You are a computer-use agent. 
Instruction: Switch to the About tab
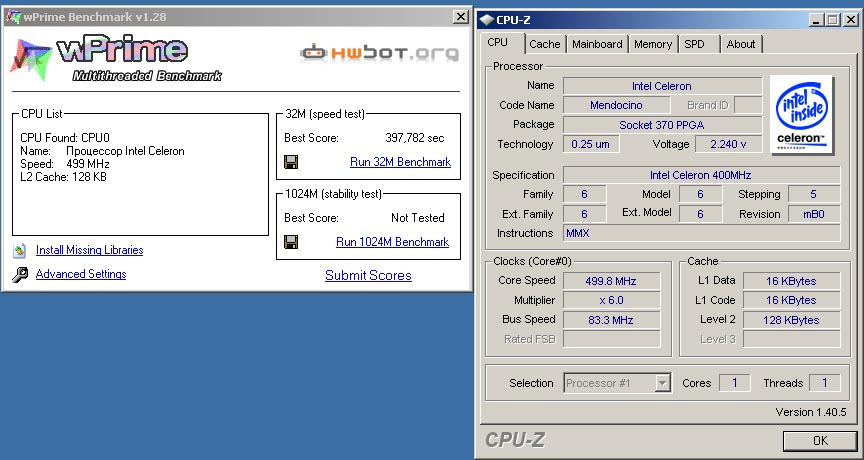pyautogui.click(x=741, y=44)
